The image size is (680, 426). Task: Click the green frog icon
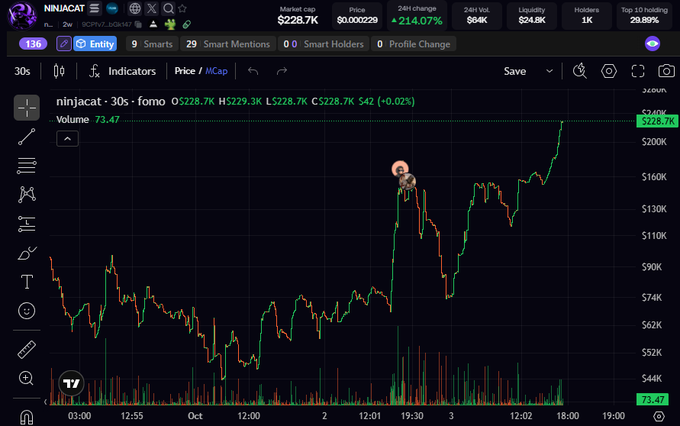(170, 24)
